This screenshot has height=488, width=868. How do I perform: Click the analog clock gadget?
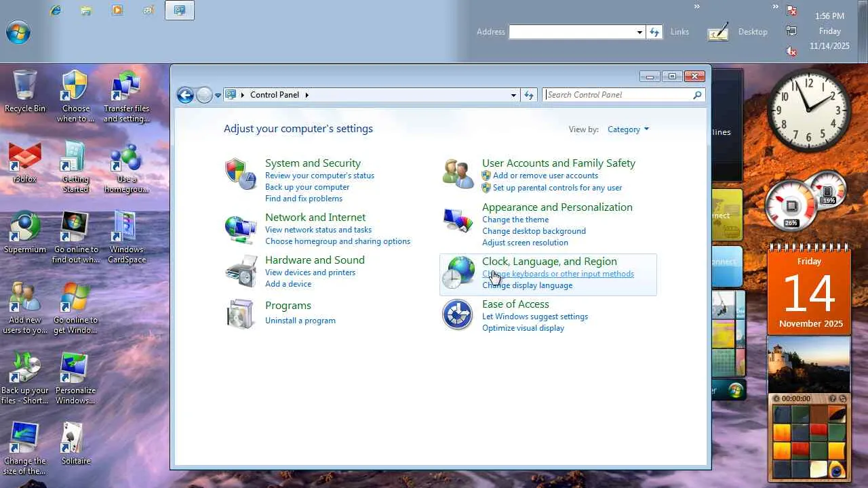pyautogui.click(x=809, y=110)
